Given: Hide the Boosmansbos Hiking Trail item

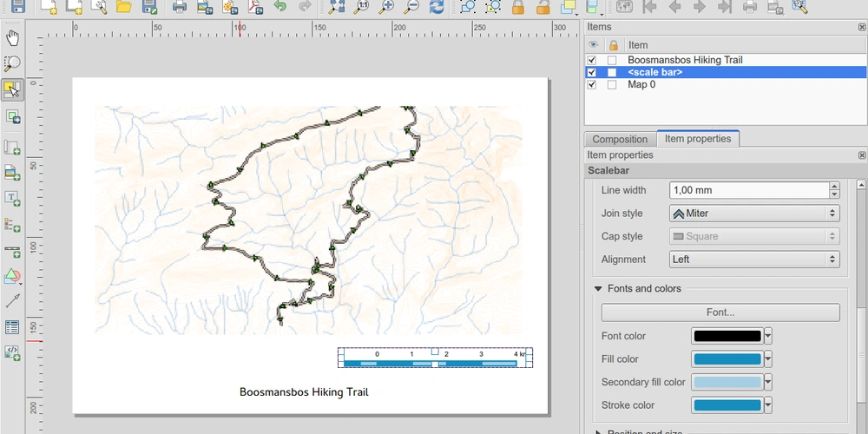Looking at the screenshot, I should point(592,60).
